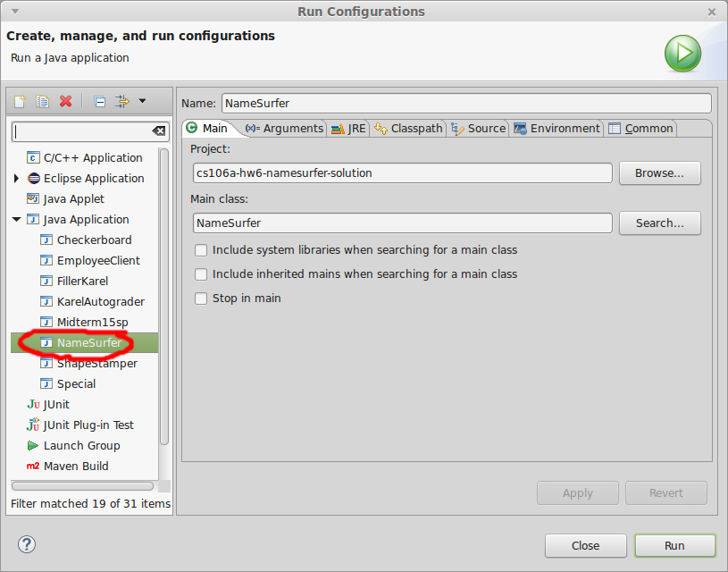Delete selected launch configuration with red X
This screenshot has width=728, height=572.
tap(65, 101)
